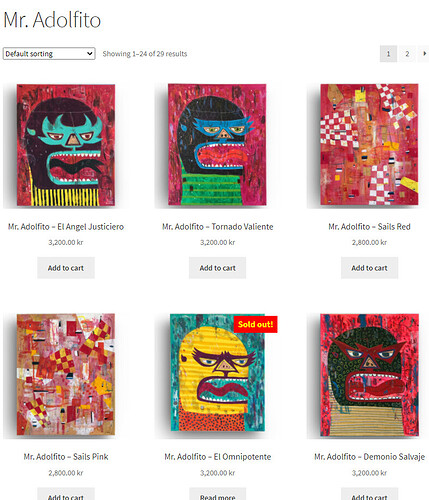Open the Default sorting dropdown
This screenshot has width=429, height=500.
(49, 54)
